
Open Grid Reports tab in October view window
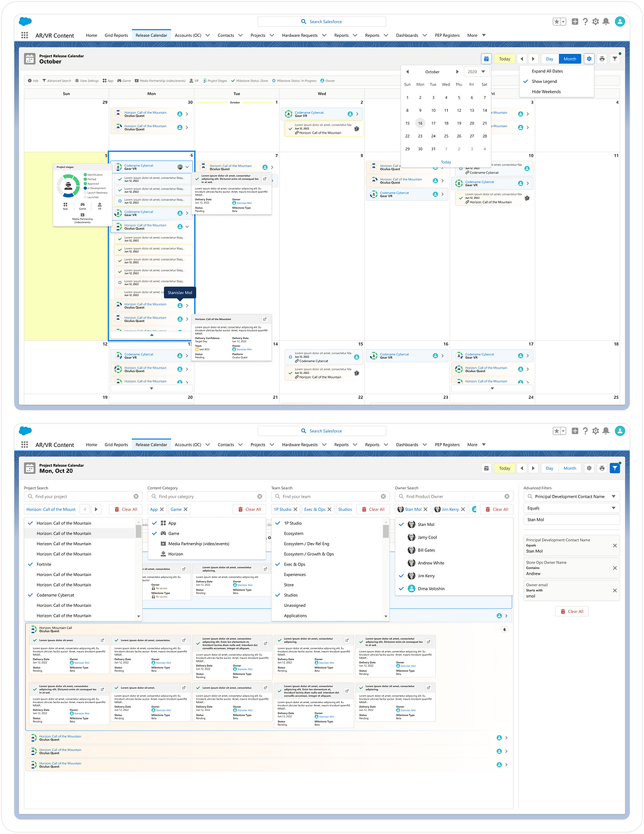coord(117,36)
